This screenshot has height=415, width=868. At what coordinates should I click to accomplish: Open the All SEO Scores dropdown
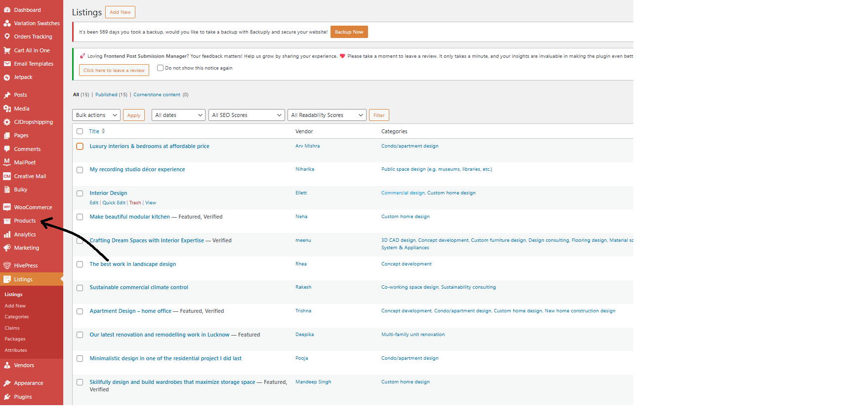pos(247,115)
